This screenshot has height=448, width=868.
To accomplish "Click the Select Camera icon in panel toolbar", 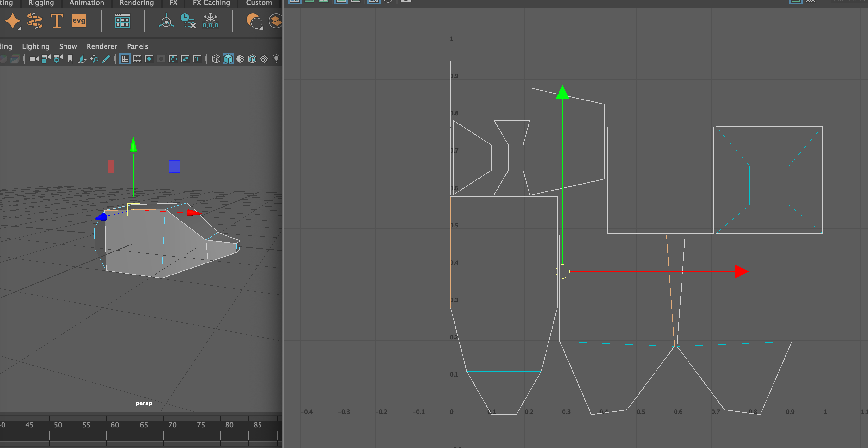I will click(34, 59).
